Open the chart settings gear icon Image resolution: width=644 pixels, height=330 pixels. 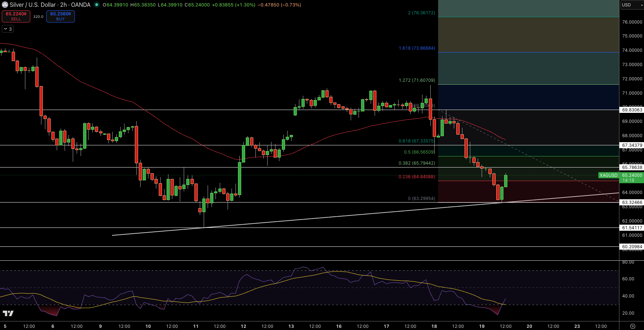click(633, 326)
